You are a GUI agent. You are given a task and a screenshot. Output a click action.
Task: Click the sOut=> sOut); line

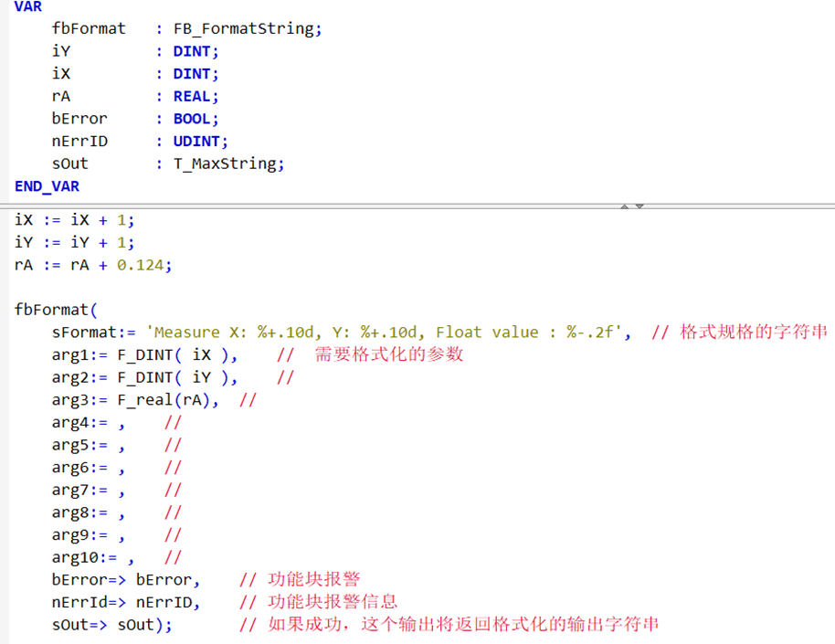(111, 625)
